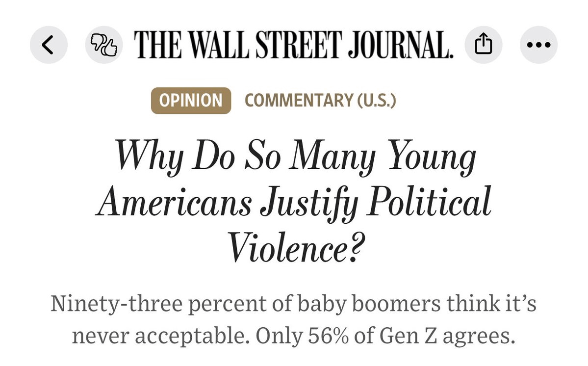Open the COMMENTARY (U.S.) category link
This screenshot has height=366, width=588.
coord(320,101)
